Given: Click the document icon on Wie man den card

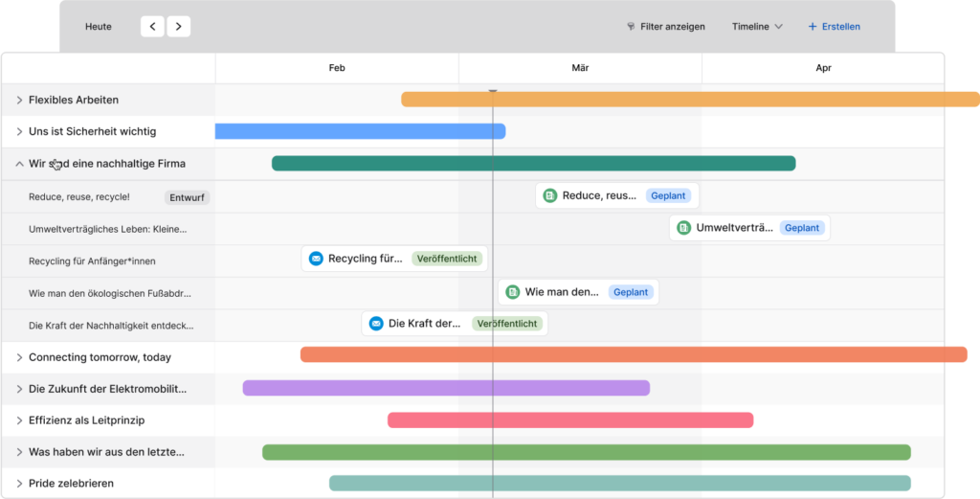Looking at the screenshot, I should click(x=513, y=292).
